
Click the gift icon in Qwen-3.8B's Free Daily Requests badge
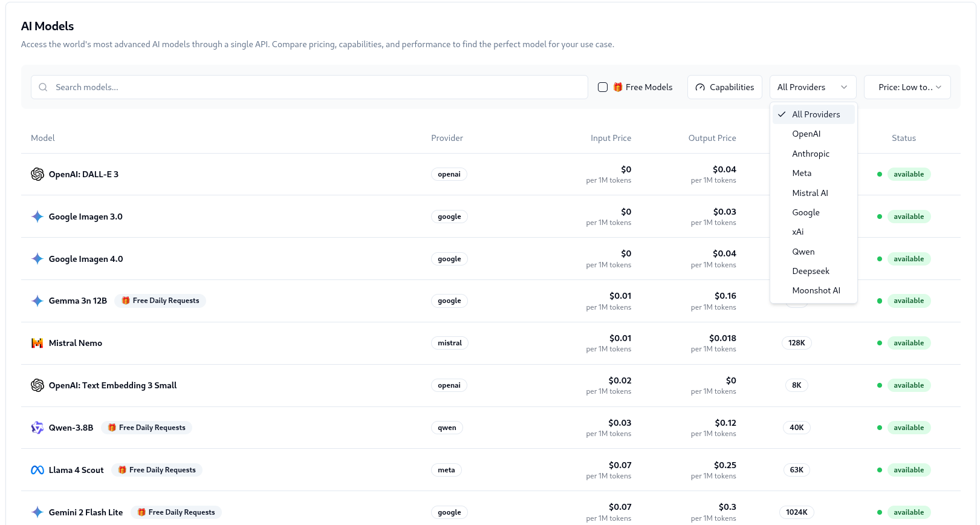(112, 428)
